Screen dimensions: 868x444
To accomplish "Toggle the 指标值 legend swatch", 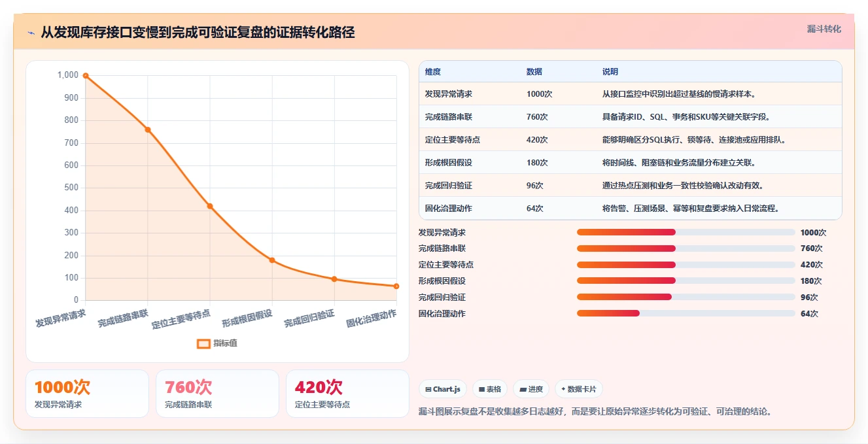I will coord(203,343).
